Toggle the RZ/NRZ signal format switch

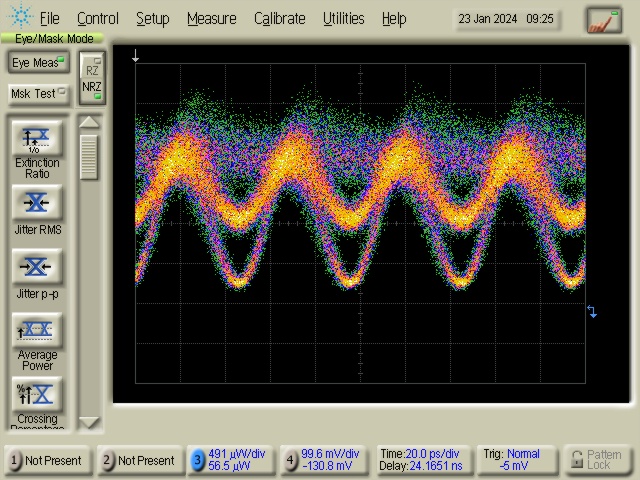92,78
